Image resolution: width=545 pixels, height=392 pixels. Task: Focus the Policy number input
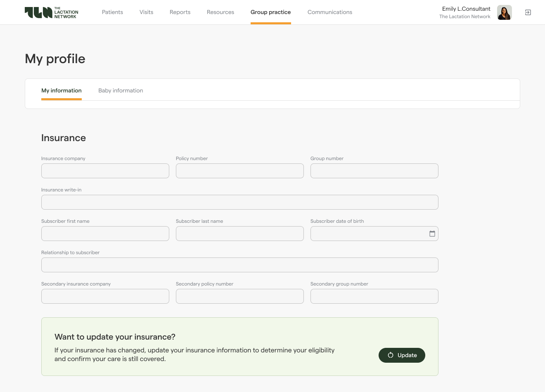[x=240, y=171]
